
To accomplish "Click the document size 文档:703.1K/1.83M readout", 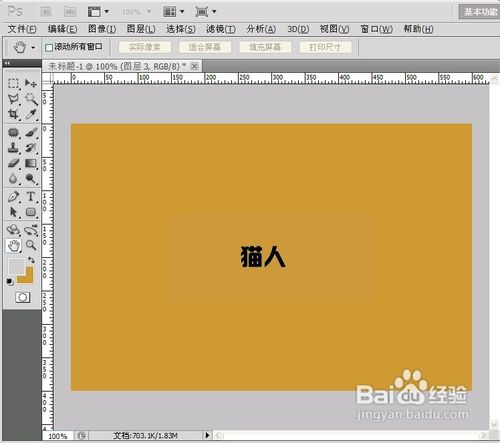I will point(145,436).
